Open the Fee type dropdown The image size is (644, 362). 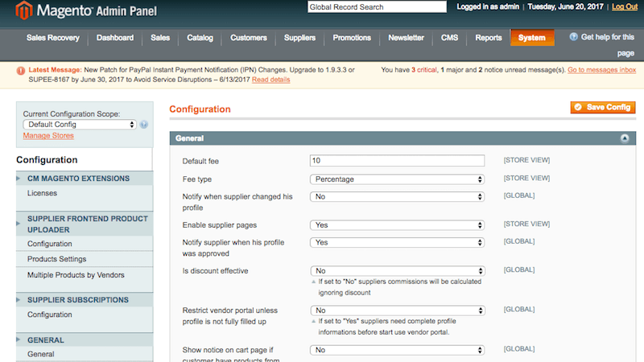(x=397, y=179)
